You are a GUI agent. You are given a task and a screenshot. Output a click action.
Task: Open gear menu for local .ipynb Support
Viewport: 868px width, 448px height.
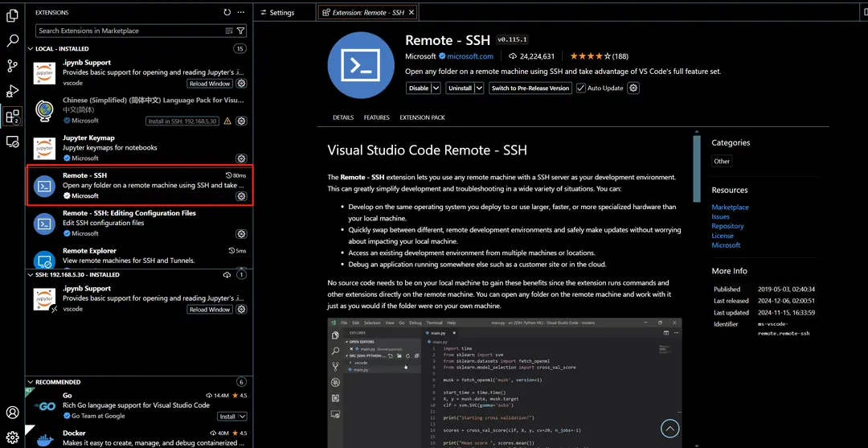[241, 84]
